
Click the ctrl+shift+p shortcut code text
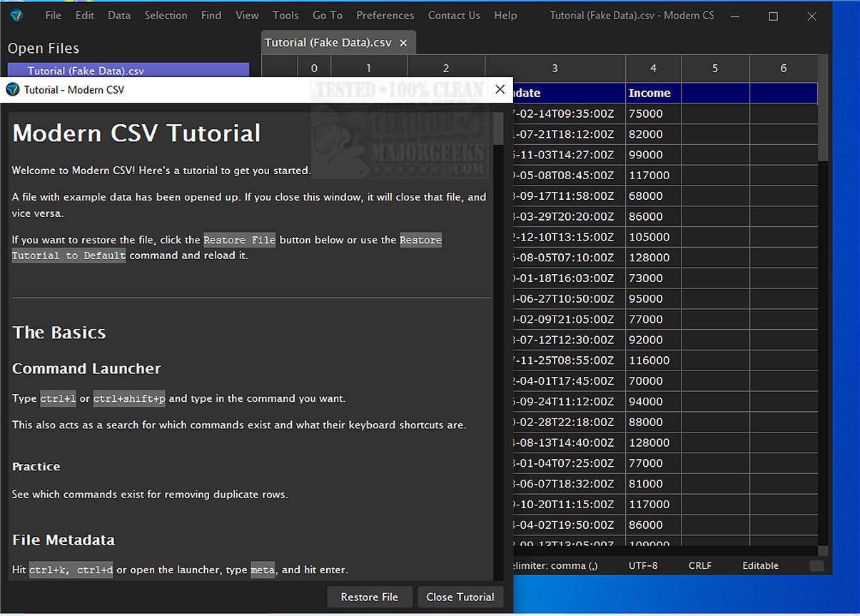129,399
